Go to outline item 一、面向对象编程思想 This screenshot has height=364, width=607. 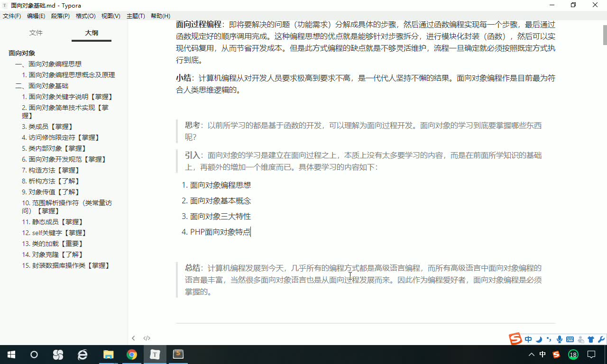click(48, 64)
